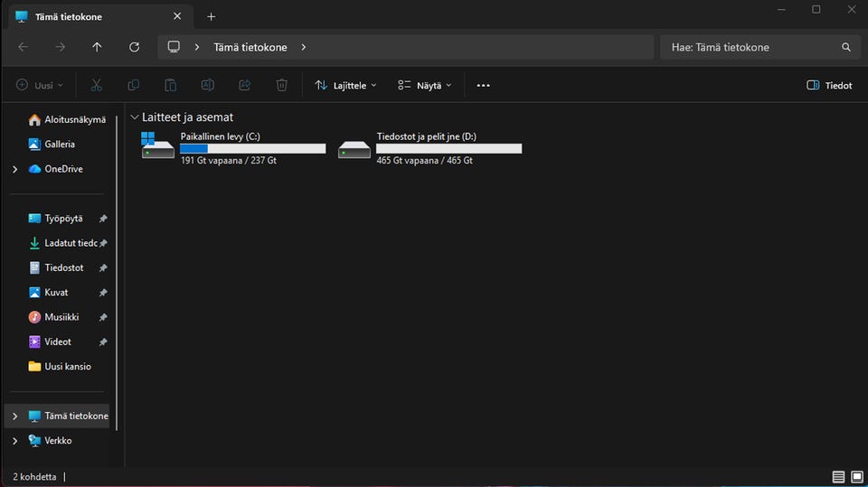868x487 pixels.
Task: Open the Uusi new item dropdown
Action: (x=39, y=85)
